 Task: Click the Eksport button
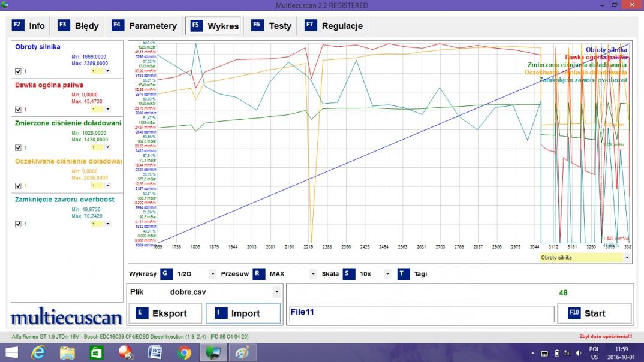click(165, 313)
